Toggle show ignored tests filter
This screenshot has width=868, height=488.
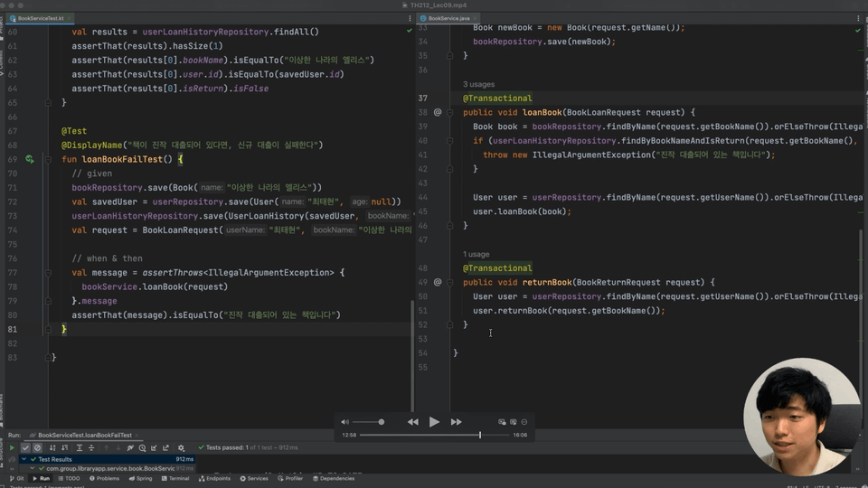coord(38,447)
